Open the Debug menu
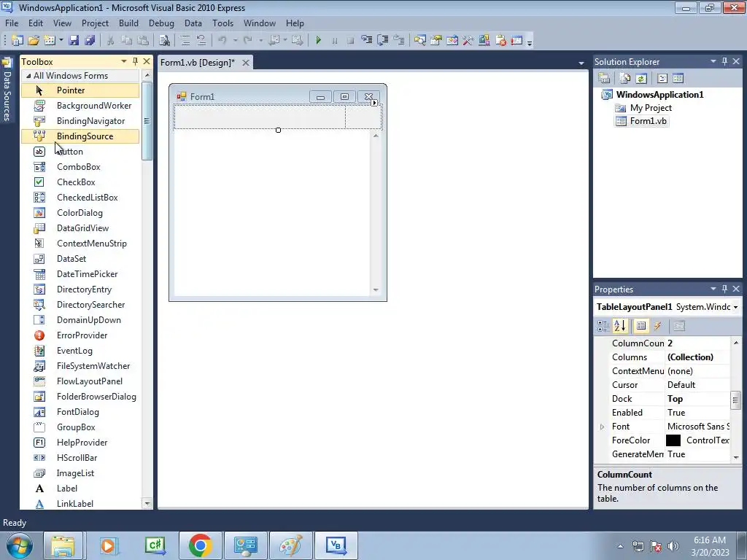The image size is (747, 560). pyautogui.click(x=161, y=23)
